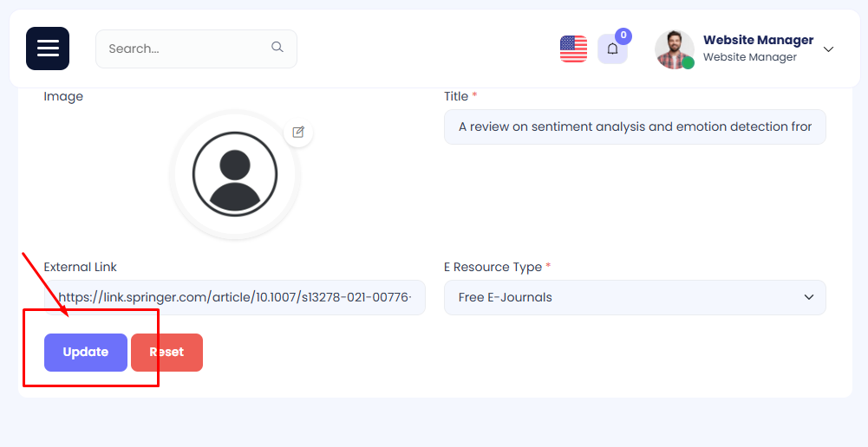The height and width of the screenshot is (447, 868).
Task: Click the E Resource Type label
Action: click(x=493, y=267)
